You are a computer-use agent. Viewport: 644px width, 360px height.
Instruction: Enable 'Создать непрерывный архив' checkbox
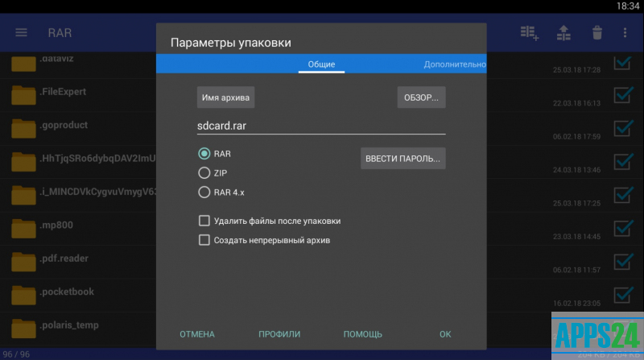point(204,240)
